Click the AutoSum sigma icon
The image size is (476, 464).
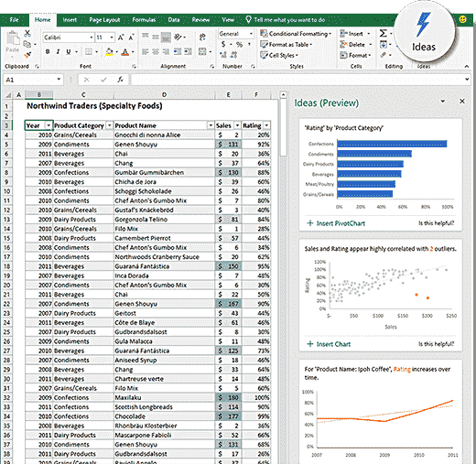384,33
